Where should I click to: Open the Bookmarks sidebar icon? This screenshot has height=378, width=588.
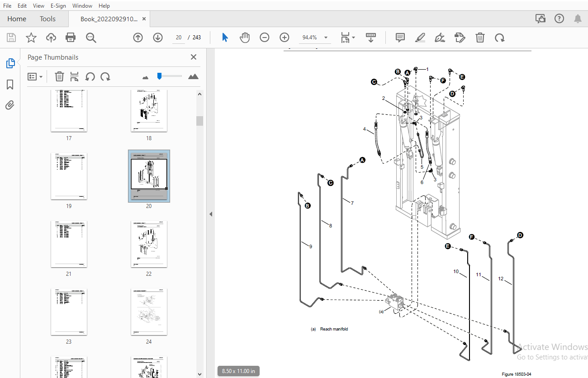[x=10, y=85]
